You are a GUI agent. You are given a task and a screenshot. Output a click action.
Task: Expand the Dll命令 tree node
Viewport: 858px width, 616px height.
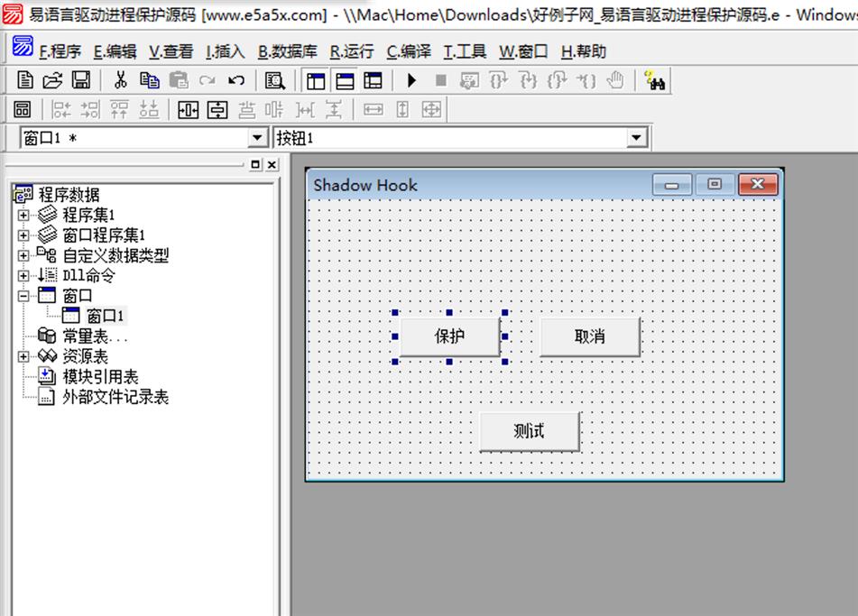(x=23, y=276)
